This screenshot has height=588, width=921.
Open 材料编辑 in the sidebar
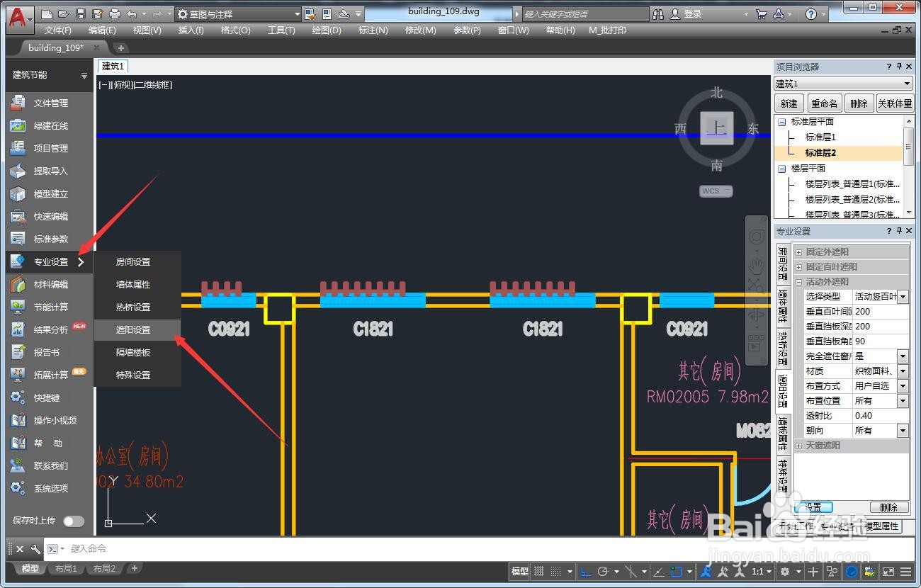click(x=49, y=284)
